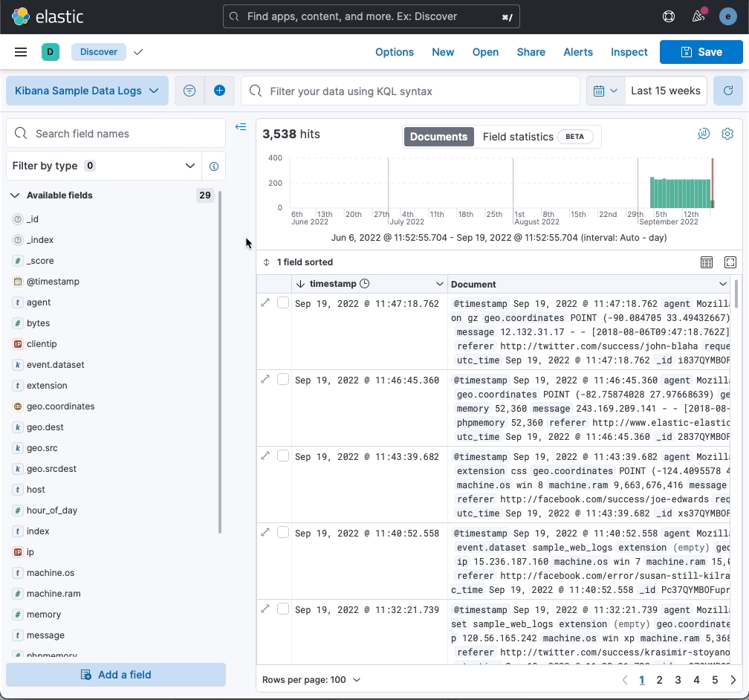Focus the KQL query input

pyautogui.click(x=411, y=91)
